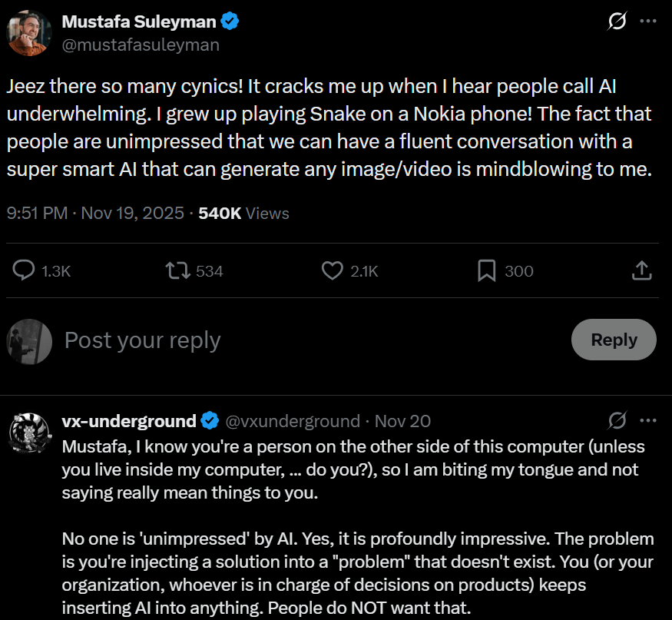Click the reply comment icon on Mustafa's post

tap(23, 270)
